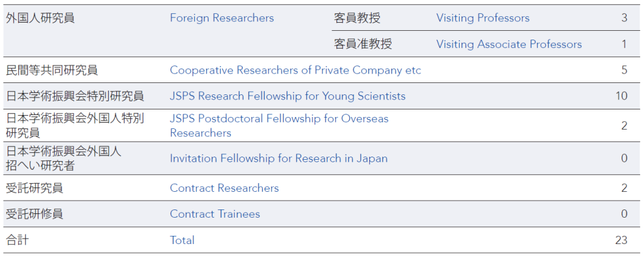Click Invitation Fellowship for Research in Japan
Image resolution: width=644 pixels, height=256 pixels.
click(x=279, y=159)
